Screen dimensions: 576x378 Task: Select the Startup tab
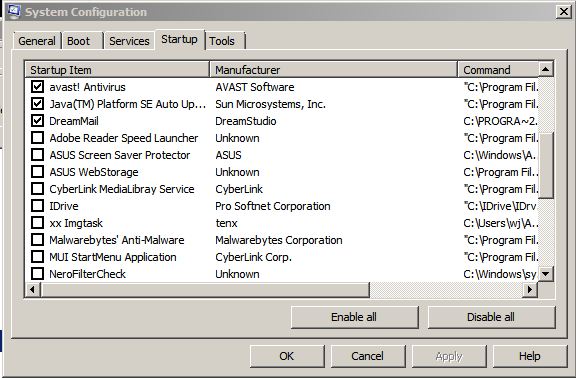pyautogui.click(x=179, y=39)
